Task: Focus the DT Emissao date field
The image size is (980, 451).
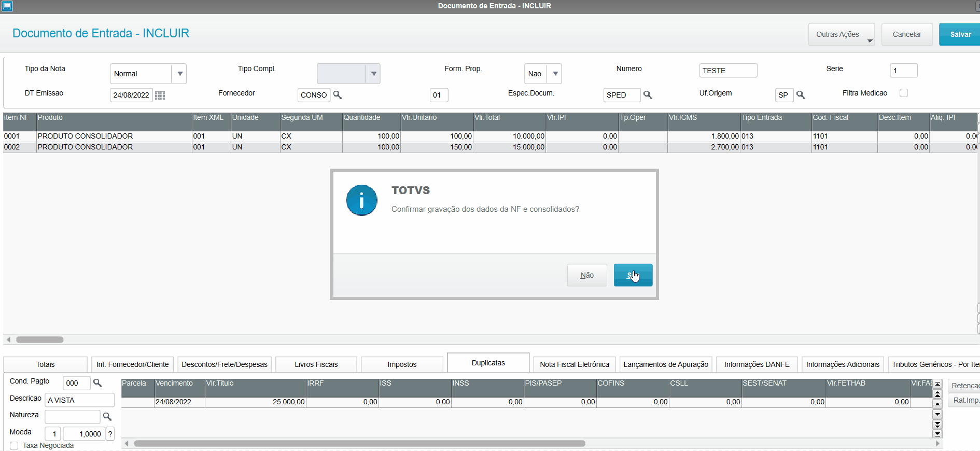Action: [x=132, y=95]
